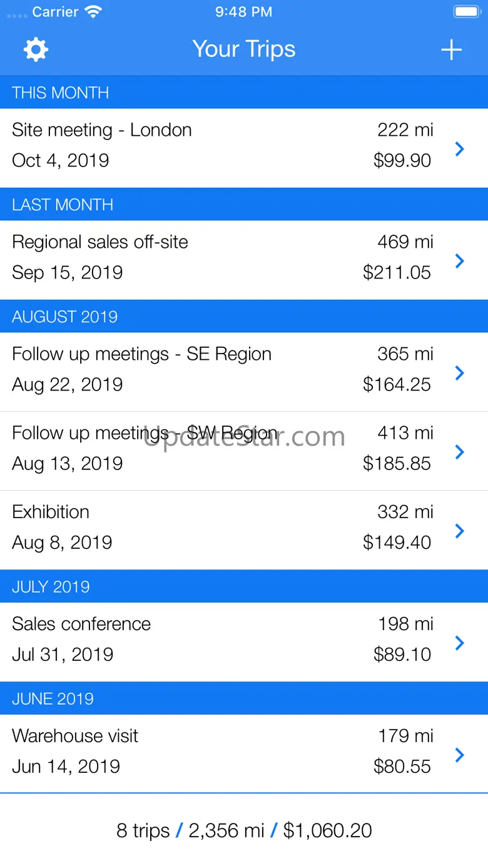Show Sales conference details via chevron
This screenshot has width=488, height=868.
pyautogui.click(x=460, y=643)
